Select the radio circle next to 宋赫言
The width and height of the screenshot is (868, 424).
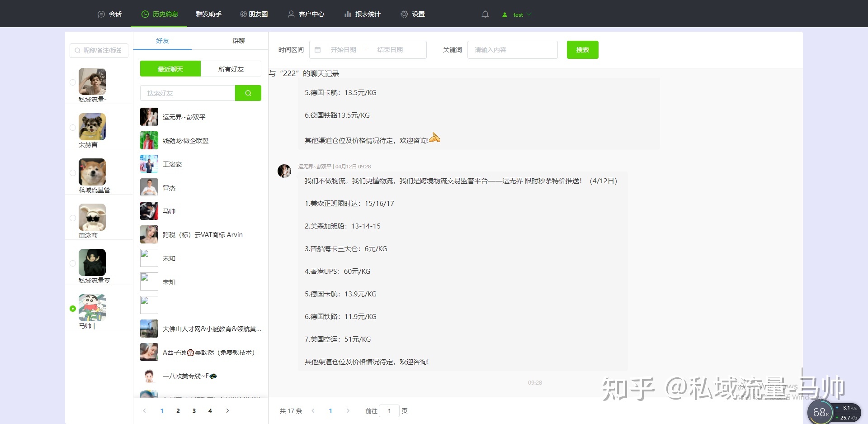72,128
